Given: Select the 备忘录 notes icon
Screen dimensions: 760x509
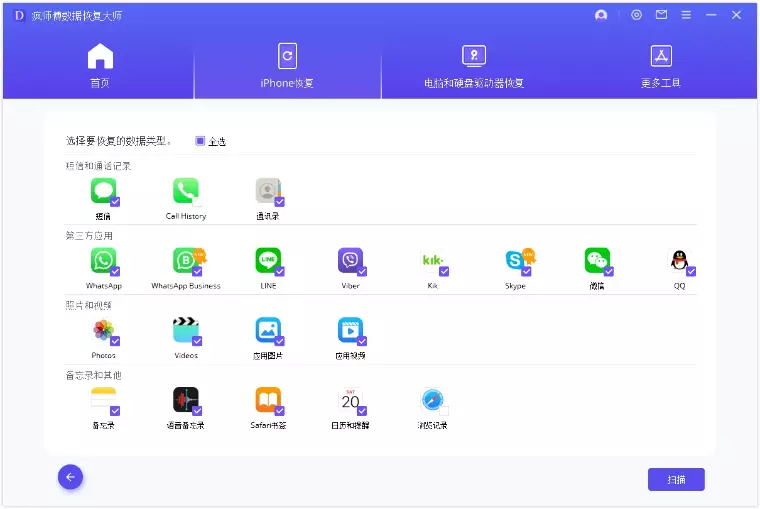Looking at the screenshot, I should click(x=103, y=399).
